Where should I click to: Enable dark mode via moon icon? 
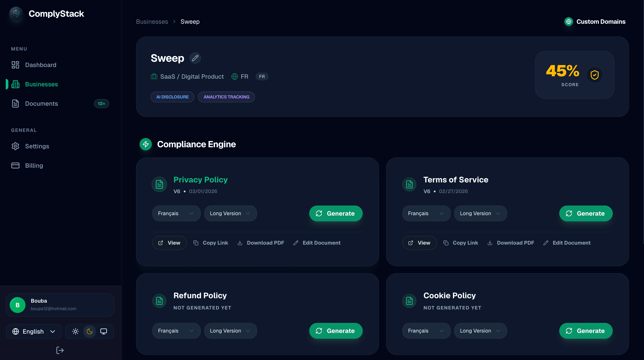click(x=90, y=331)
